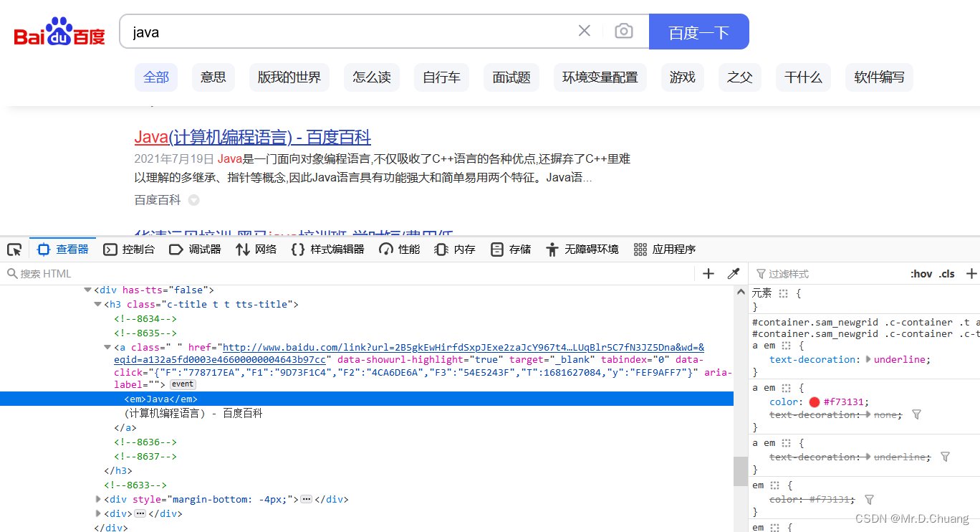
Task: Highlight selector for 元素 rule icon
Action: 784,293
